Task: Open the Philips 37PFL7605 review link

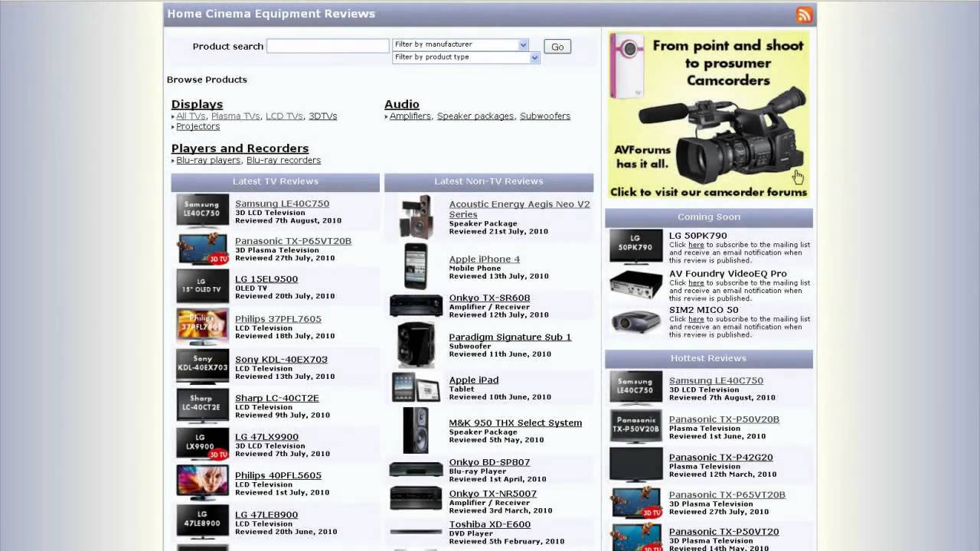Action: pos(278,319)
